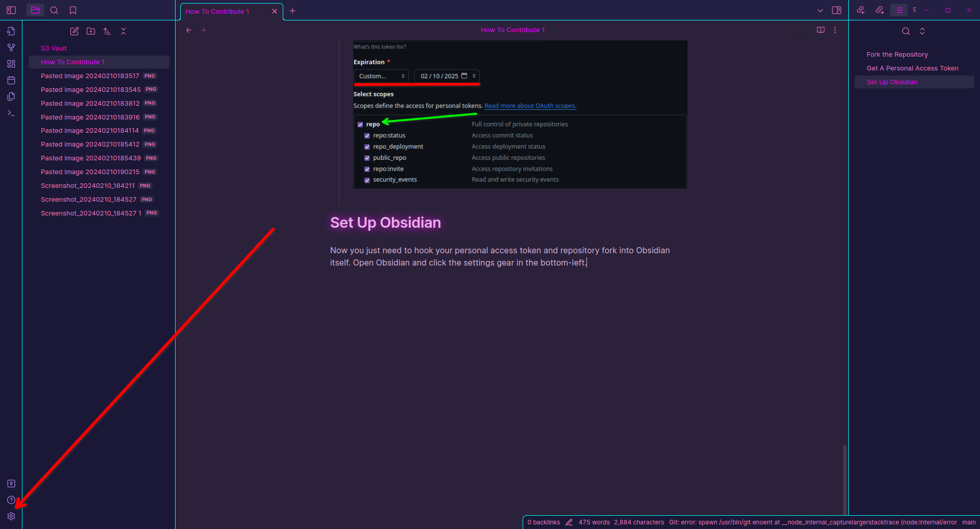Place cursor in the Obsidian setup paragraph
Viewport: 980px width, 529px height.
coord(500,257)
